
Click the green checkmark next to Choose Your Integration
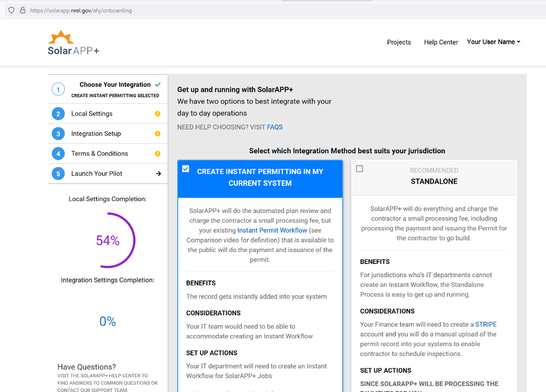click(x=158, y=84)
